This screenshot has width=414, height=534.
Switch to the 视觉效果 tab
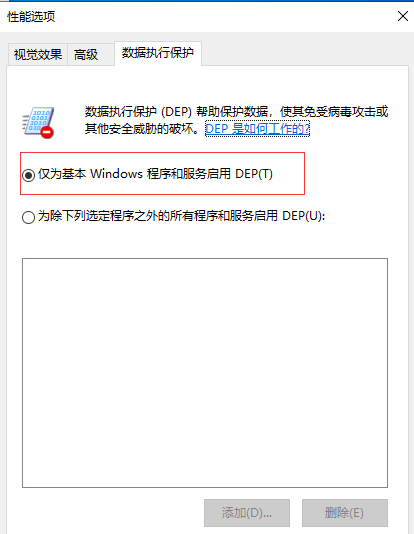[x=38, y=54]
